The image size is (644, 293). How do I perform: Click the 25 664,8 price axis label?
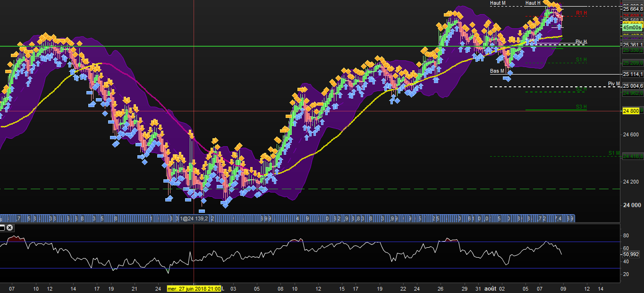click(x=632, y=8)
